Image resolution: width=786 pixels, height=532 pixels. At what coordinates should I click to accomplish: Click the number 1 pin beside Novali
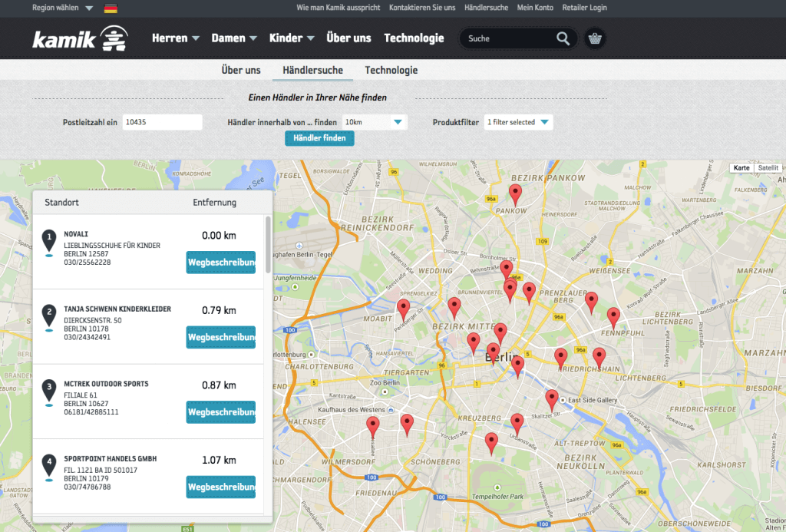click(x=49, y=243)
